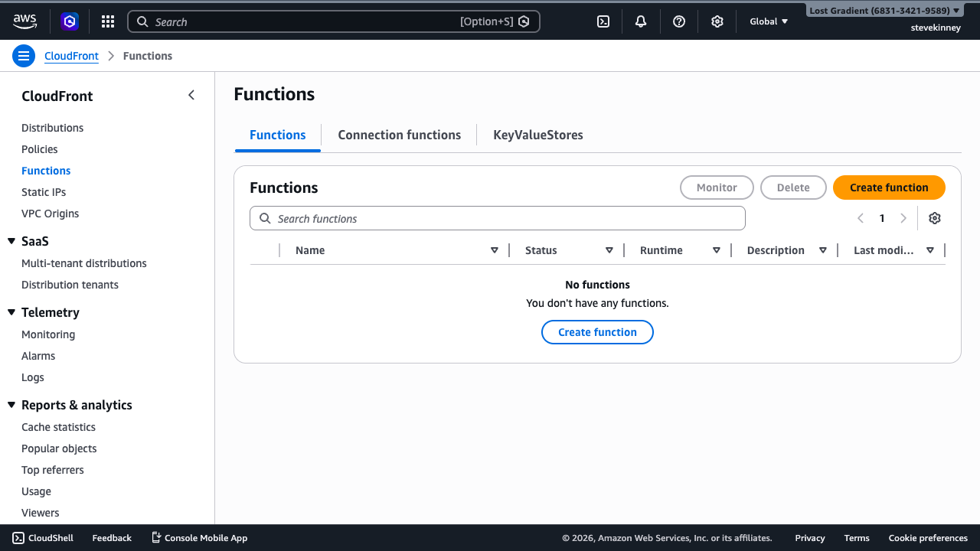Open Cache statistics in the sidebar
The width and height of the screenshot is (980, 551).
click(58, 427)
